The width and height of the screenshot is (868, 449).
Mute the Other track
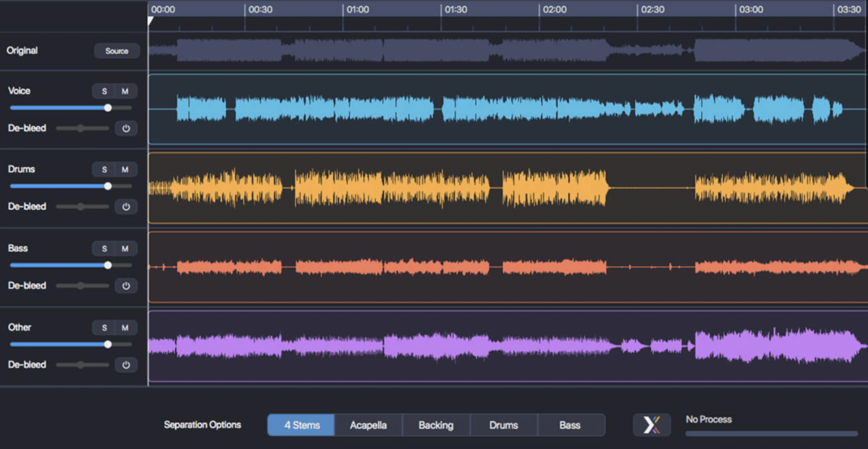tap(125, 328)
